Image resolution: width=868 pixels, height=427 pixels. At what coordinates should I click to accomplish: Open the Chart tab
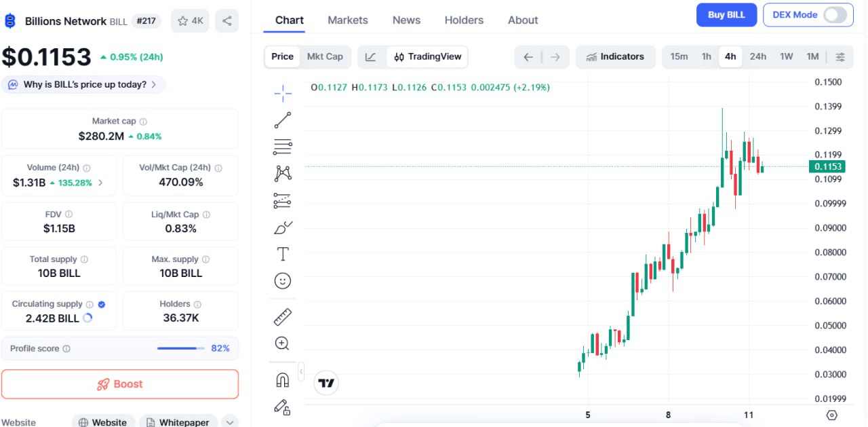[x=290, y=20]
